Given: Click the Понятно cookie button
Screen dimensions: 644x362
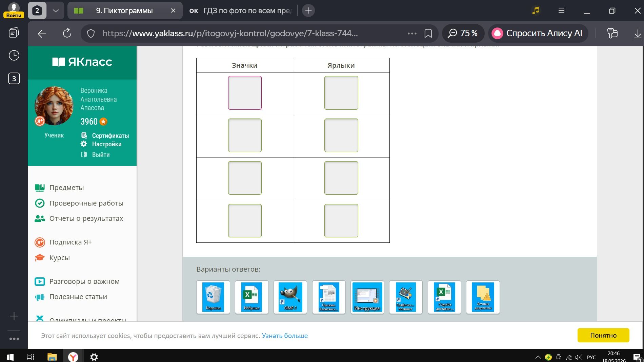Looking at the screenshot, I should click(603, 335).
